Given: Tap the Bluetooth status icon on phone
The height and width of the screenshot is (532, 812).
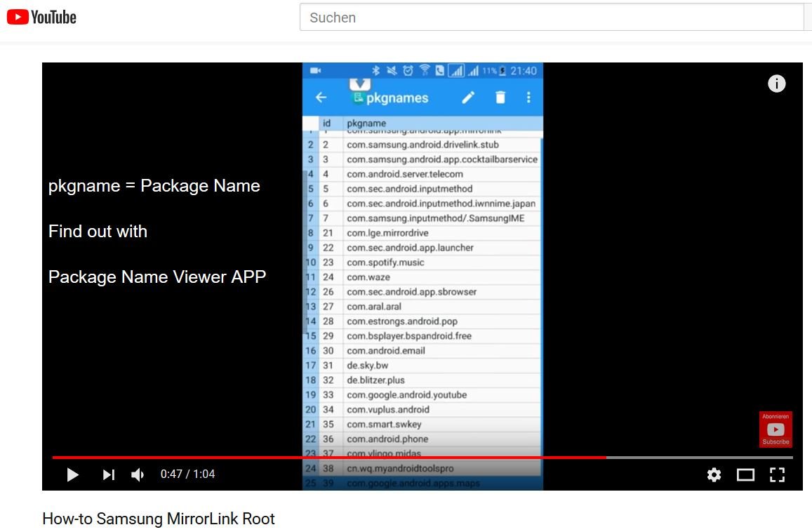Looking at the screenshot, I should pos(376,70).
